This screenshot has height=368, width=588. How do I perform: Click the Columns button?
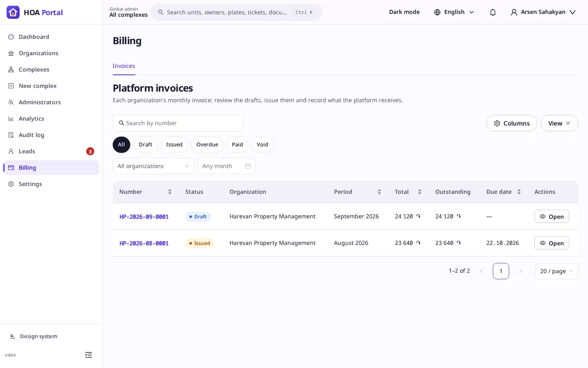[512, 123]
